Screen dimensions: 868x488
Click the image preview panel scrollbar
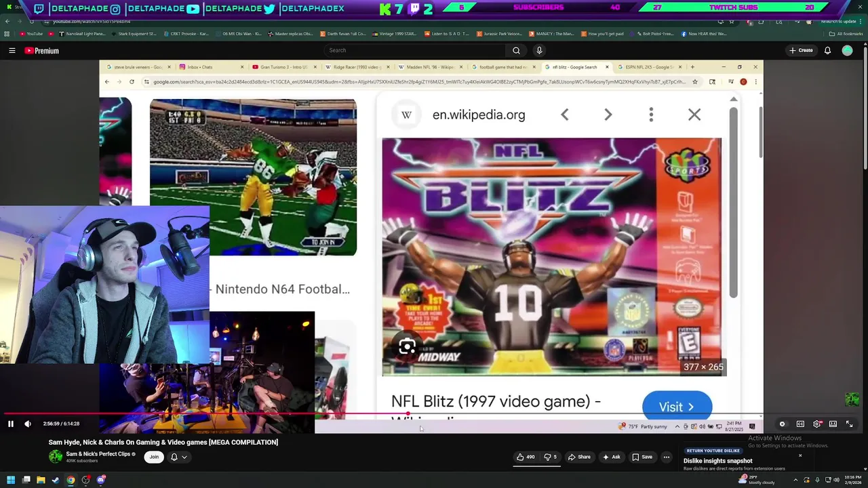pyautogui.click(x=733, y=202)
